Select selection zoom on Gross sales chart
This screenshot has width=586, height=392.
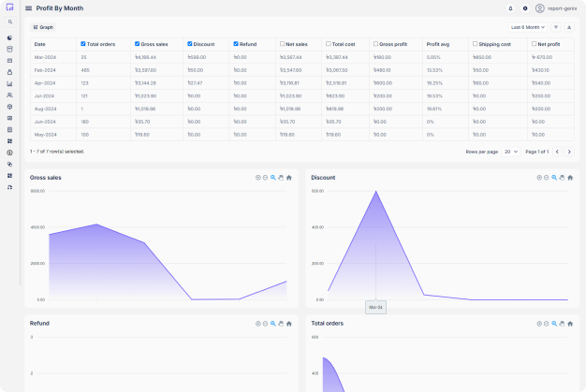pyautogui.click(x=273, y=178)
